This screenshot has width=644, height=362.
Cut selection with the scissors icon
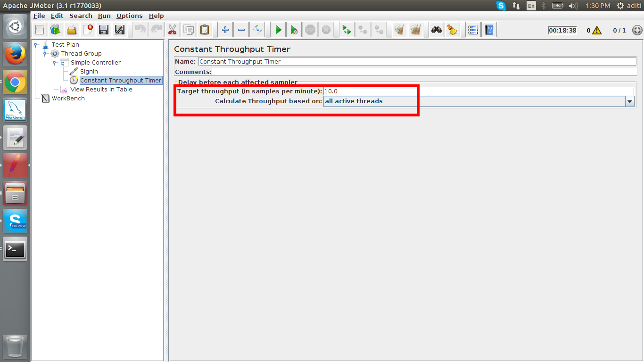173,30
